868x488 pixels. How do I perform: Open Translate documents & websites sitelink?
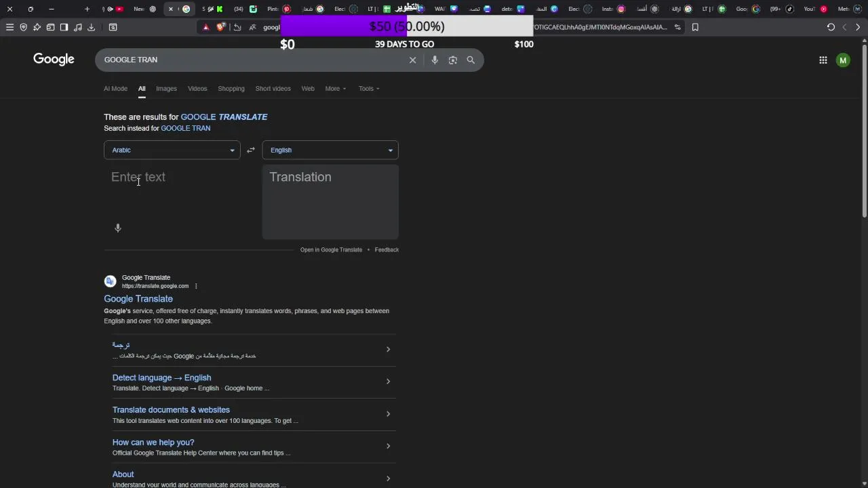coord(171,410)
